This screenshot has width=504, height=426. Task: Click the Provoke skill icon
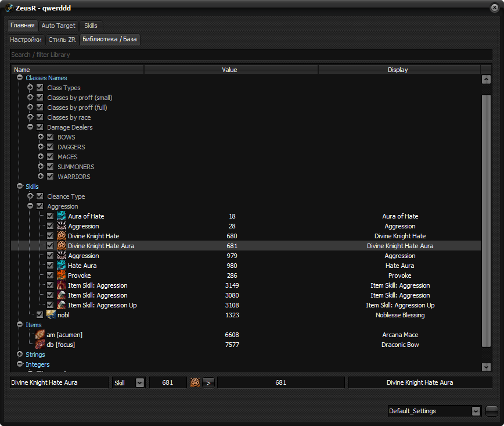pyautogui.click(x=62, y=275)
